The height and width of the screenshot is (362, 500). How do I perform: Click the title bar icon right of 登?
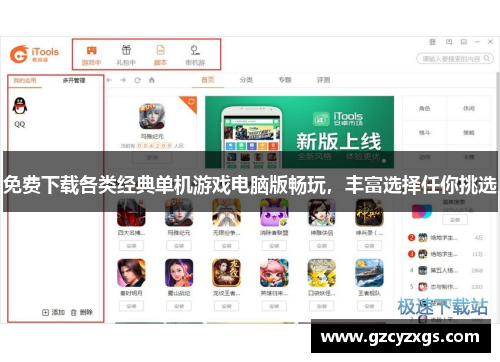click(x=449, y=42)
